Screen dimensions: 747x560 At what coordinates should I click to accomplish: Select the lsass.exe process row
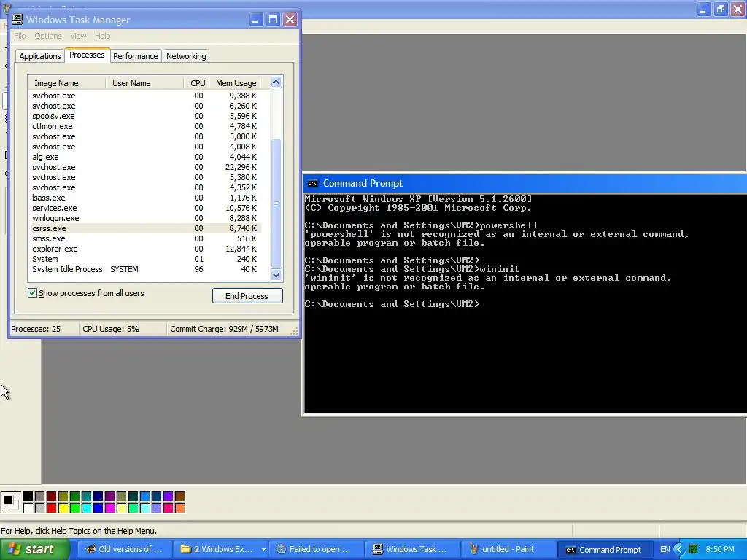(145, 198)
